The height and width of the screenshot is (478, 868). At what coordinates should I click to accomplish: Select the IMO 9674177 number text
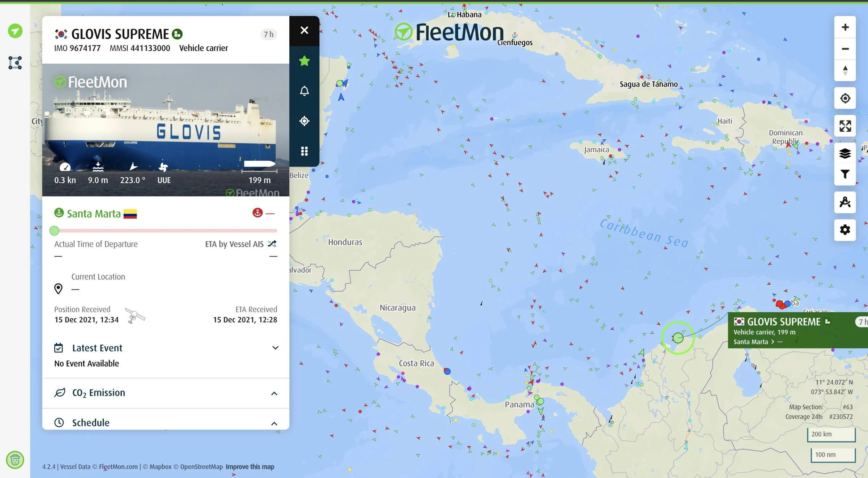[77, 48]
